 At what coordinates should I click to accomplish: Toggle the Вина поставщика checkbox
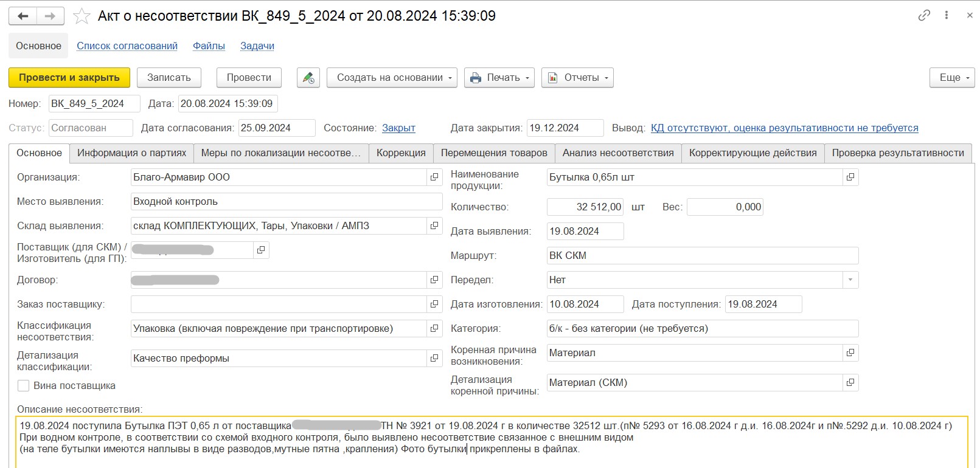tap(24, 386)
